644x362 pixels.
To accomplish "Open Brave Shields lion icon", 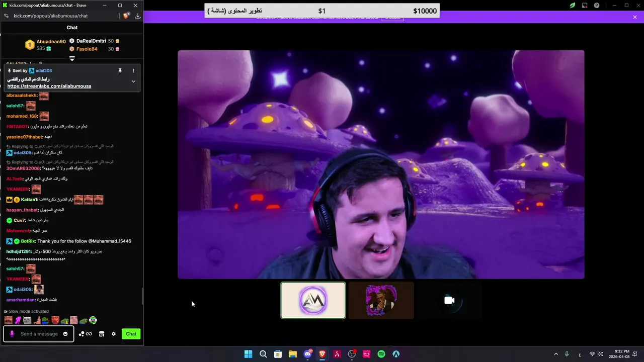I will (x=126, y=16).
